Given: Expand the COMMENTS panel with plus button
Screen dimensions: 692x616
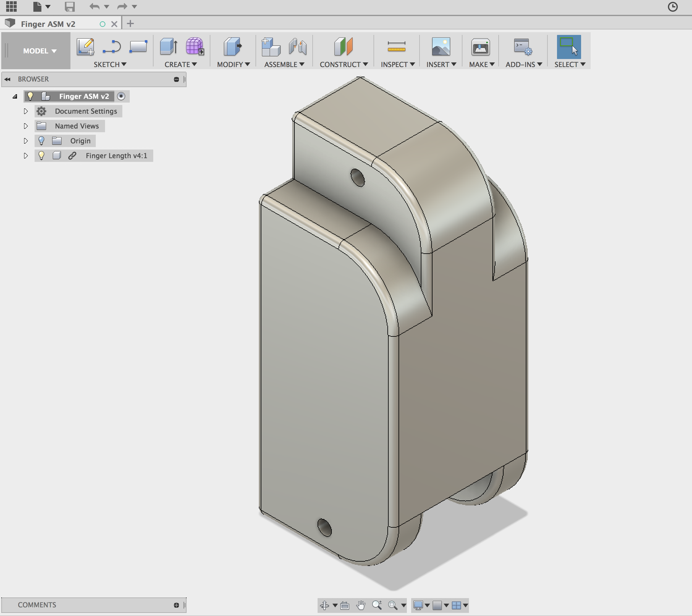Looking at the screenshot, I should pyautogui.click(x=176, y=605).
